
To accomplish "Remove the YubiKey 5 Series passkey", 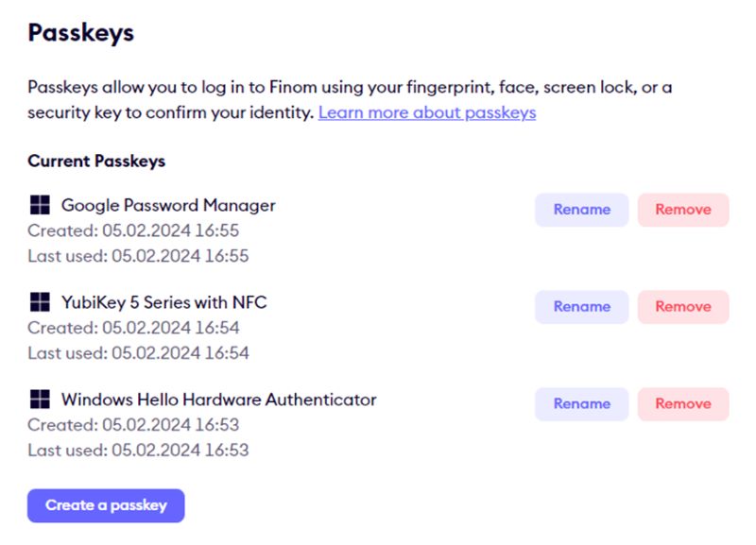I will [x=683, y=307].
